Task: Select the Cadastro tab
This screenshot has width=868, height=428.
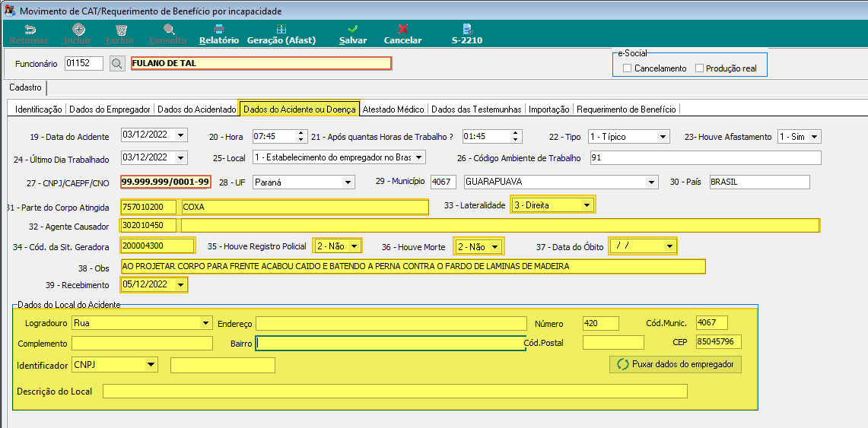Action: click(25, 87)
